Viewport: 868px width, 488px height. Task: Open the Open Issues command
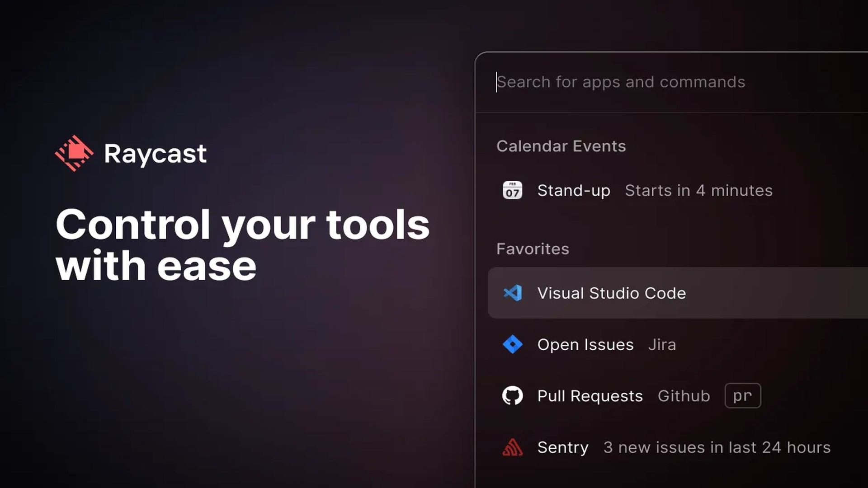(585, 344)
